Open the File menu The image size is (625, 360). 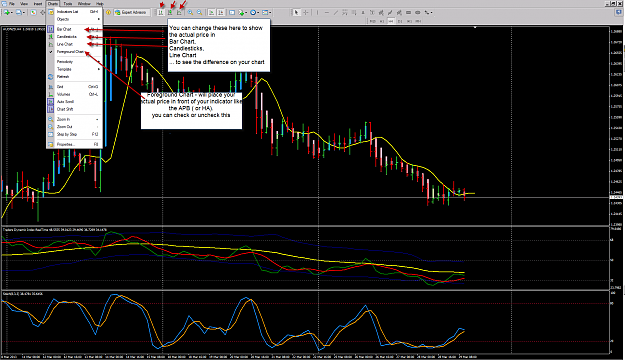tap(12, 4)
